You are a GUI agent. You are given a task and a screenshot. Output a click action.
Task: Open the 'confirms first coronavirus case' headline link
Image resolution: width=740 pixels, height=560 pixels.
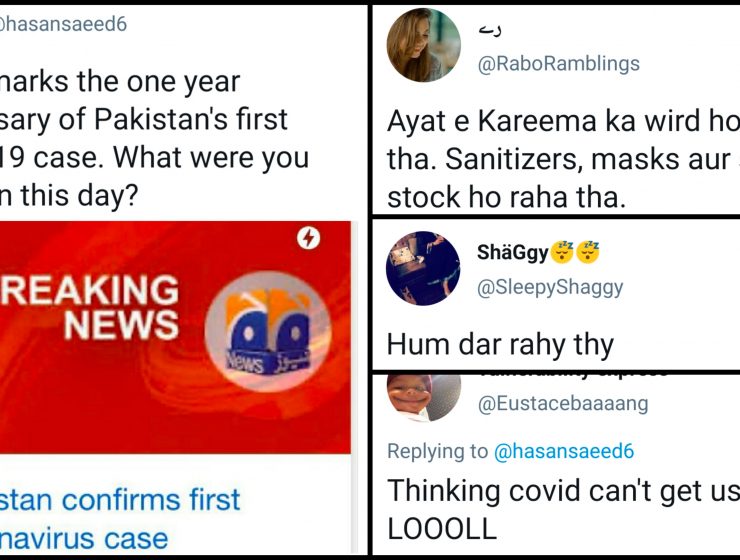click(x=120, y=519)
